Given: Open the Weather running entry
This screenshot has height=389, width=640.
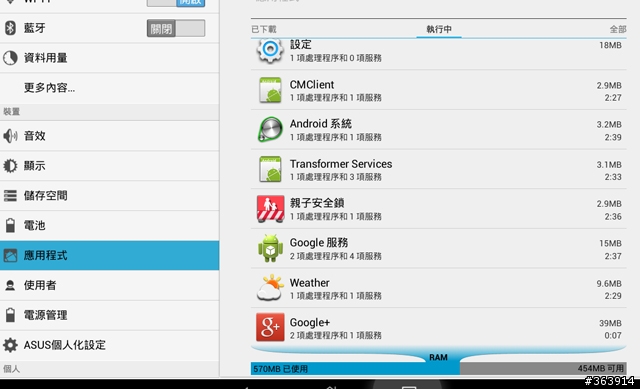Looking at the screenshot, I should pos(439,288).
